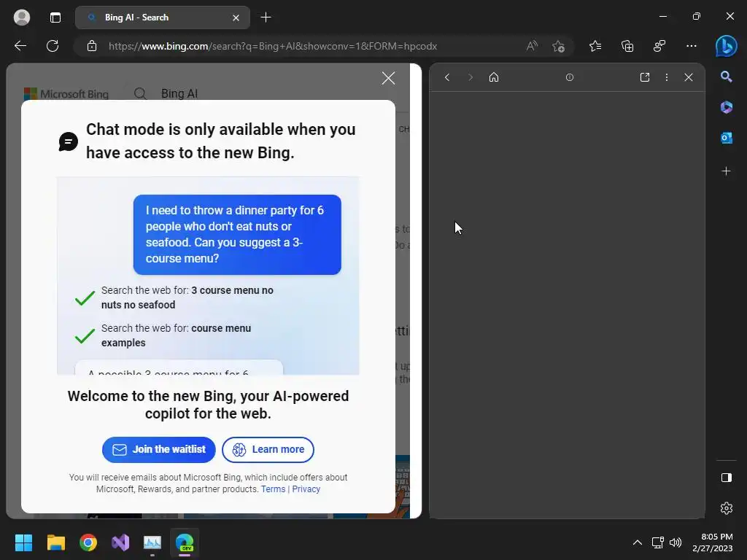This screenshot has height=560, width=747.
Task: Open the browser profile sharing icon
Action: tap(659, 46)
